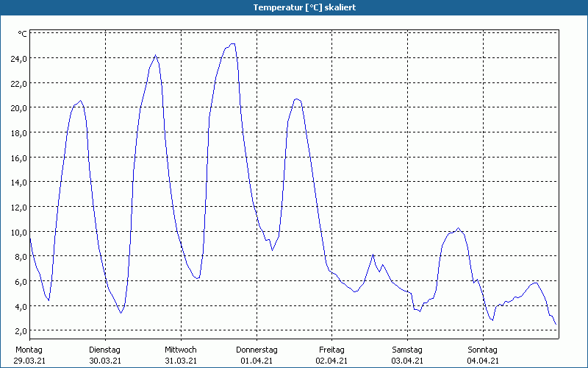
Task: Click the 01.04.21 date label
Action: tap(257, 361)
